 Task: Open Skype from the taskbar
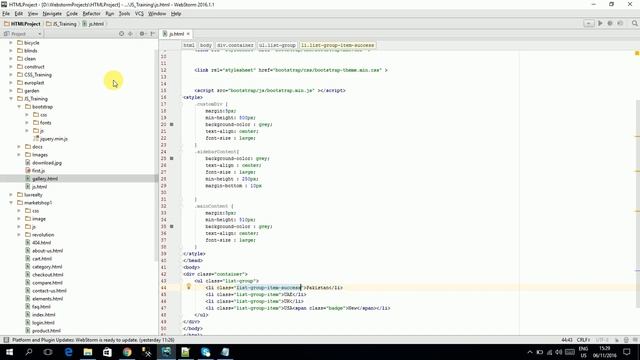[x=205, y=352]
